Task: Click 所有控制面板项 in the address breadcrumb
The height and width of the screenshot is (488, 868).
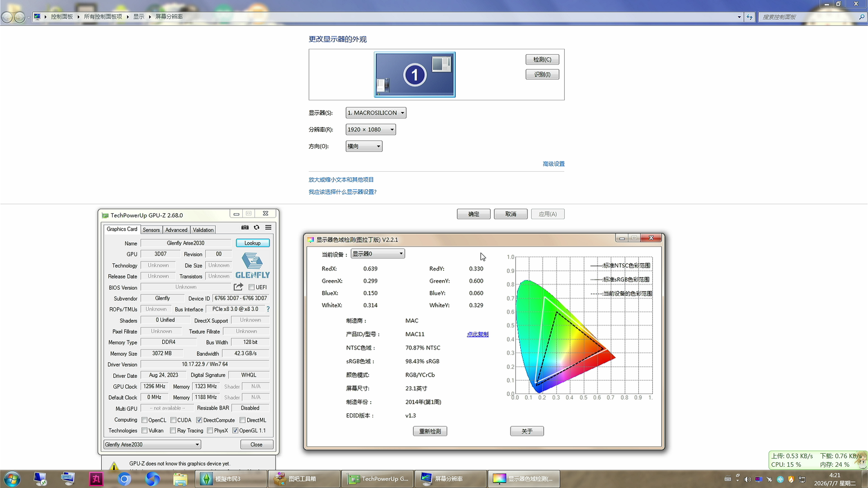Action: (103, 17)
